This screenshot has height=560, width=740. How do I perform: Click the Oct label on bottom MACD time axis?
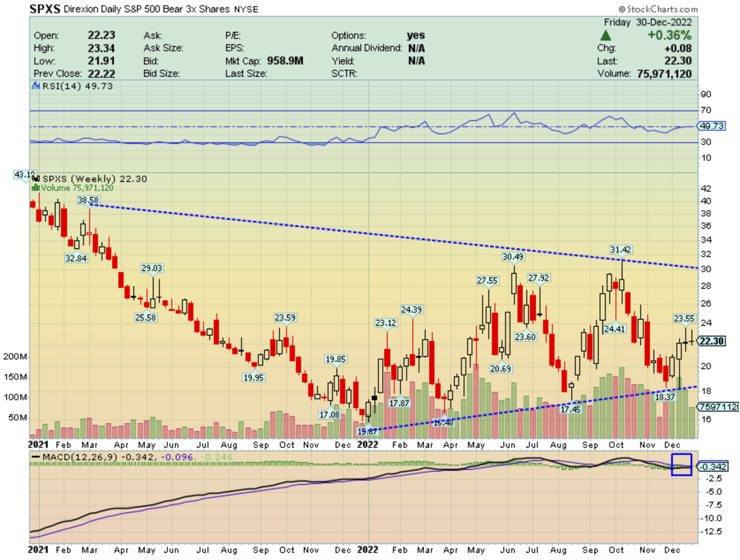click(616, 550)
